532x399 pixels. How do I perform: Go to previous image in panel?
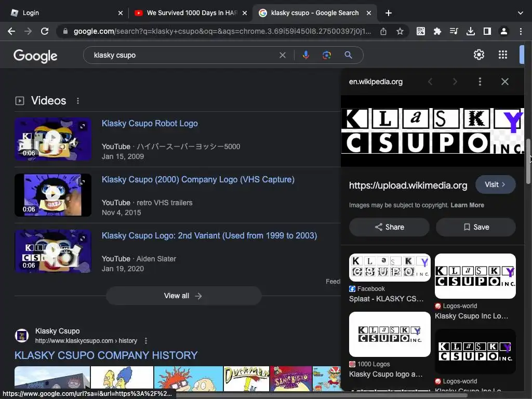click(x=430, y=82)
